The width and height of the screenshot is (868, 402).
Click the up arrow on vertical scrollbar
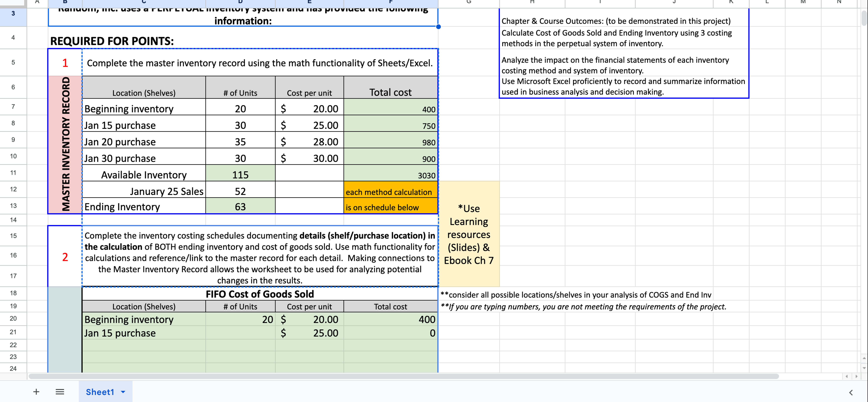(x=864, y=358)
